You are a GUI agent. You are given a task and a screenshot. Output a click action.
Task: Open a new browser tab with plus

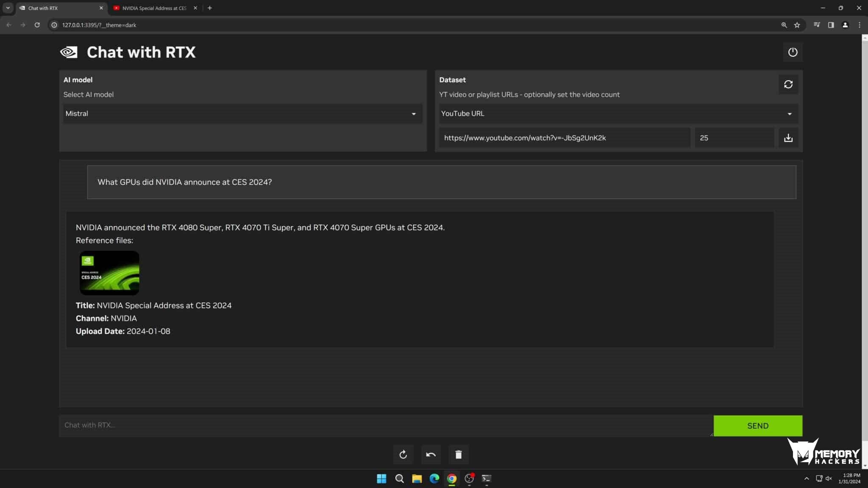coord(210,8)
